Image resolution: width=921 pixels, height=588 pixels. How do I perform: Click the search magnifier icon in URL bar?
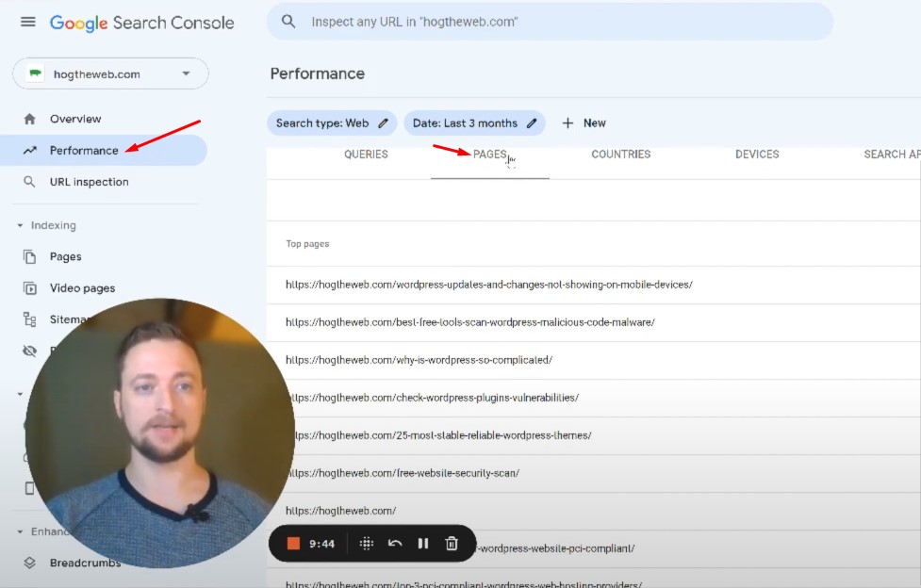[x=288, y=22]
